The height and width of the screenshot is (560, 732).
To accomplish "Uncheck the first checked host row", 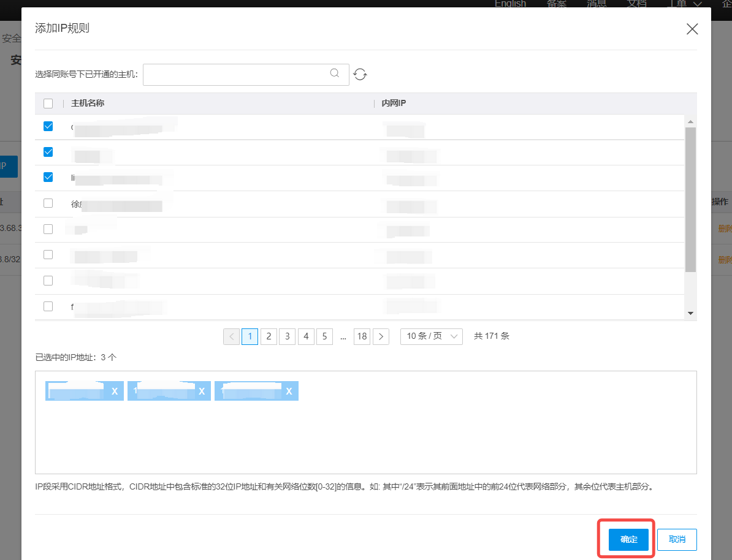I will (48, 126).
